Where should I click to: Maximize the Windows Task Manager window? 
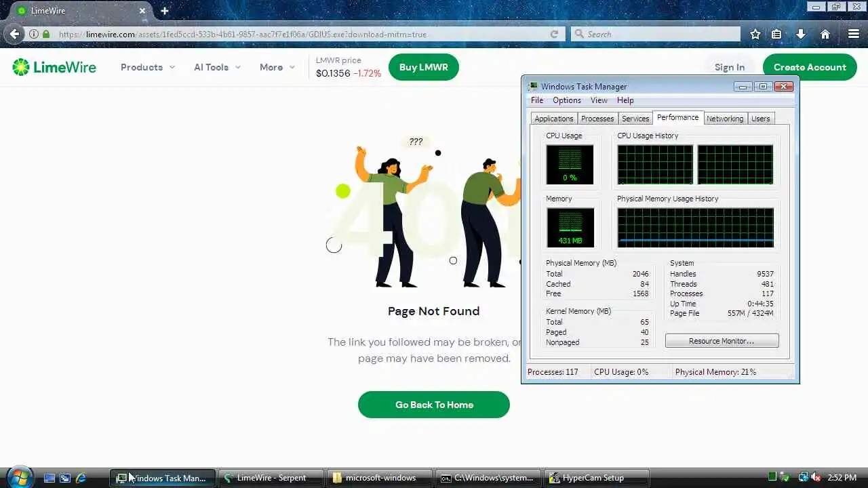point(763,87)
